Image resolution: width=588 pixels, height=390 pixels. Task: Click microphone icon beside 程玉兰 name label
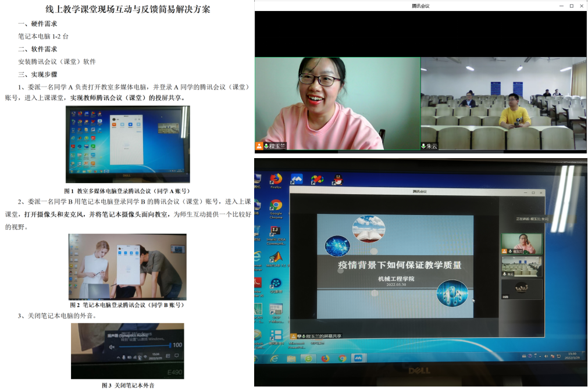267,146
